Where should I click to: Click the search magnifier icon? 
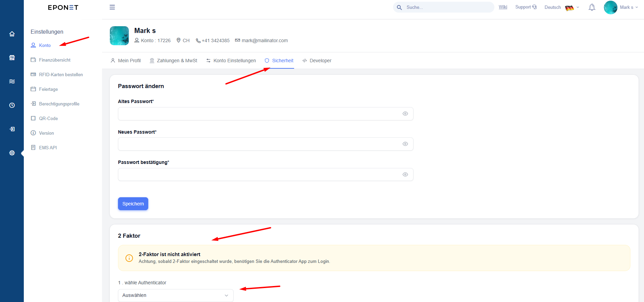point(400,7)
